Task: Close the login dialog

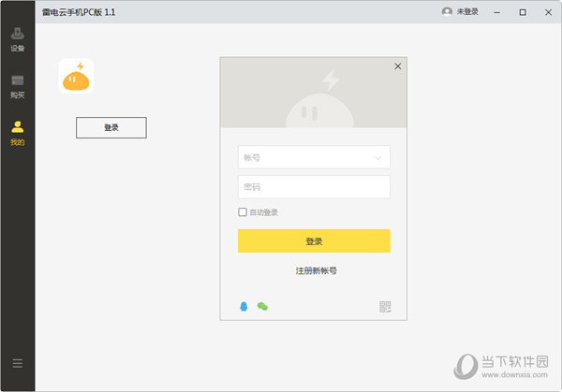Action: coord(397,66)
